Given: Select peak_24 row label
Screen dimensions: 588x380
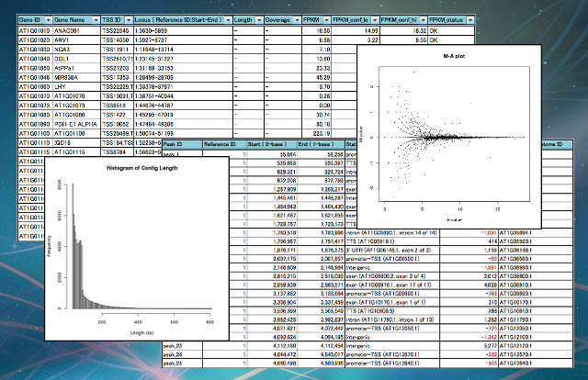Looking at the screenshot, I should pyautogui.click(x=182, y=354).
